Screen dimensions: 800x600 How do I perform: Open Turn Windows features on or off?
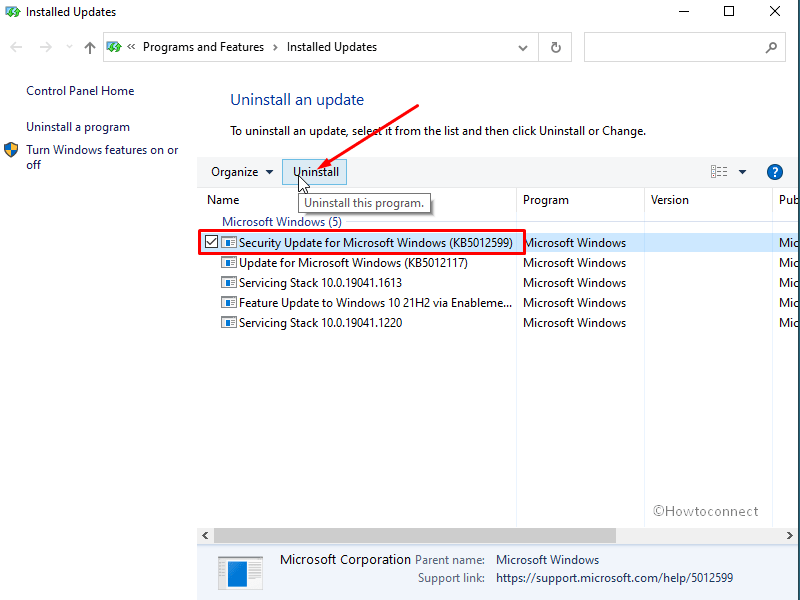102,157
